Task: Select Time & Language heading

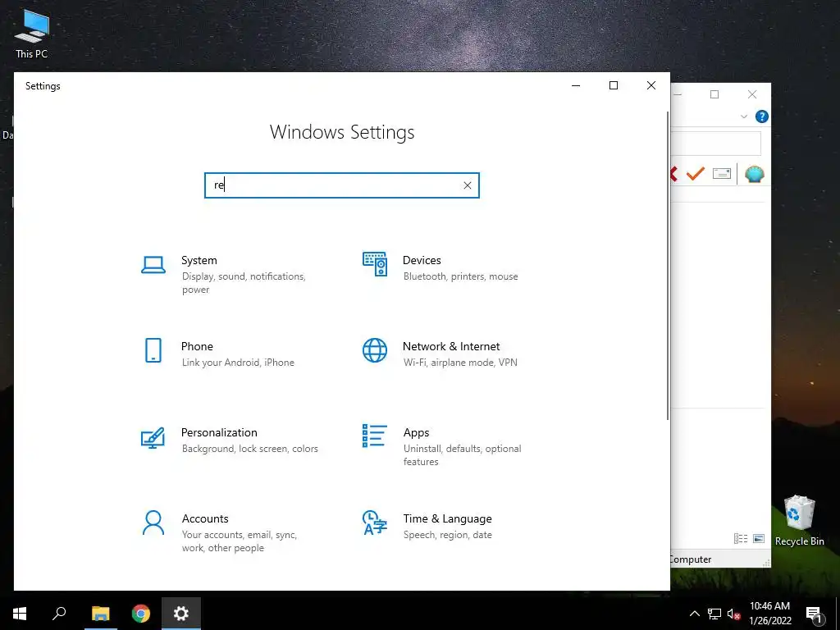Action: click(447, 518)
